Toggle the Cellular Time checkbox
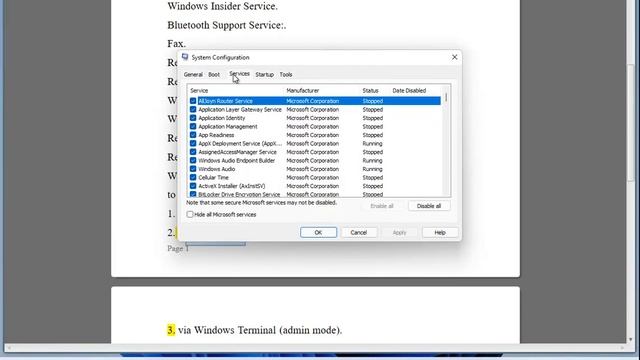 pyautogui.click(x=193, y=178)
